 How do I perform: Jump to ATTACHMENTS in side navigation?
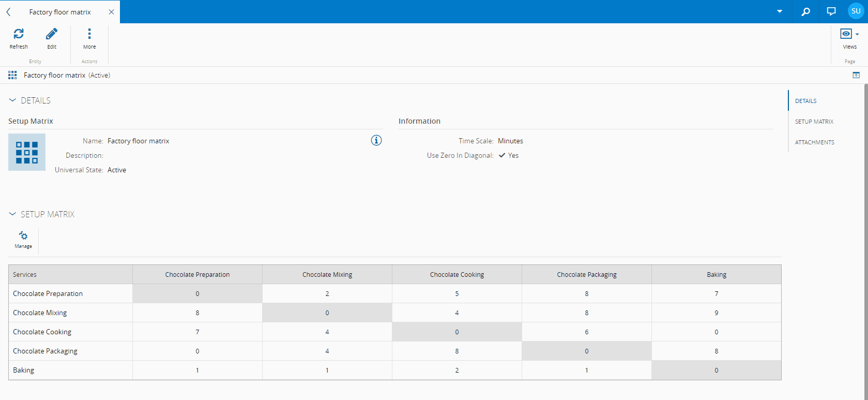(815, 142)
